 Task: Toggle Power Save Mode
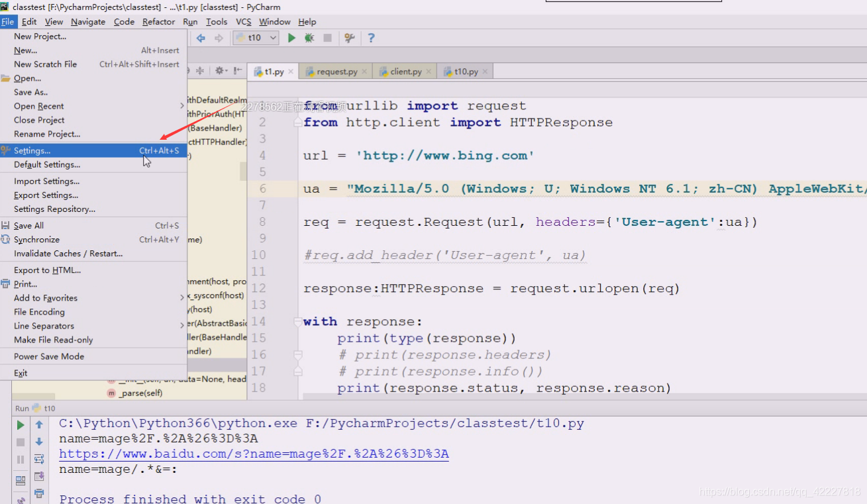coord(94,356)
